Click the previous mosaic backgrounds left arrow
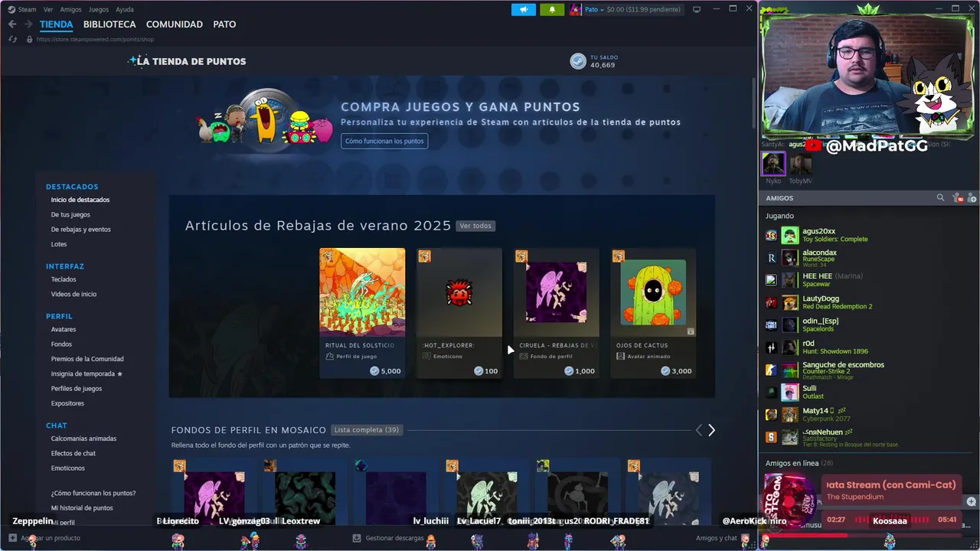The width and height of the screenshot is (980, 551). [x=698, y=430]
